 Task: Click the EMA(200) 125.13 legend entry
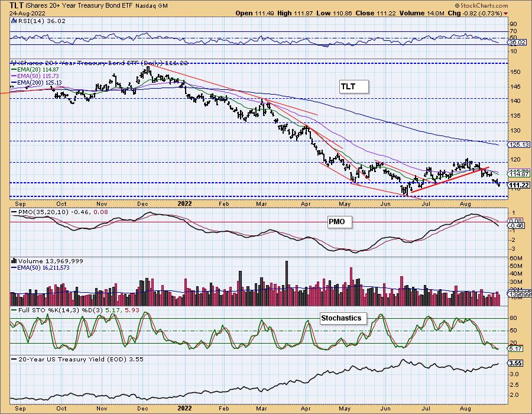pos(36,82)
